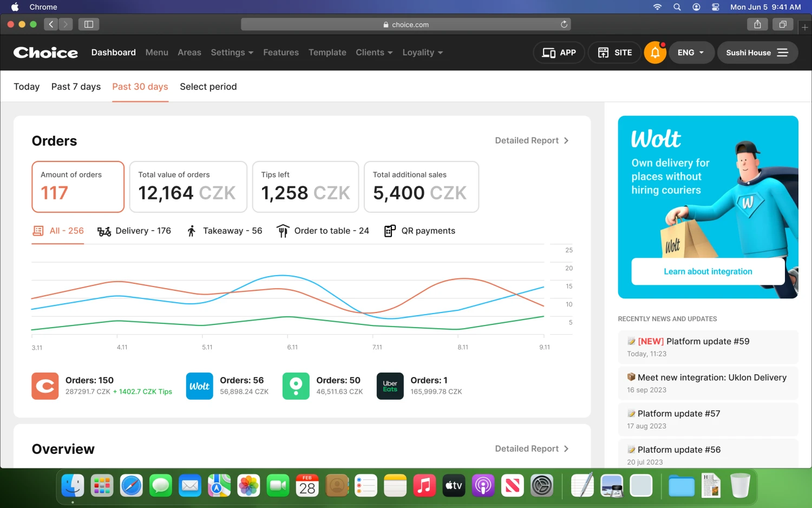The width and height of the screenshot is (812, 508).
Task: Open Detailed Report link for Orders
Action: pos(532,141)
